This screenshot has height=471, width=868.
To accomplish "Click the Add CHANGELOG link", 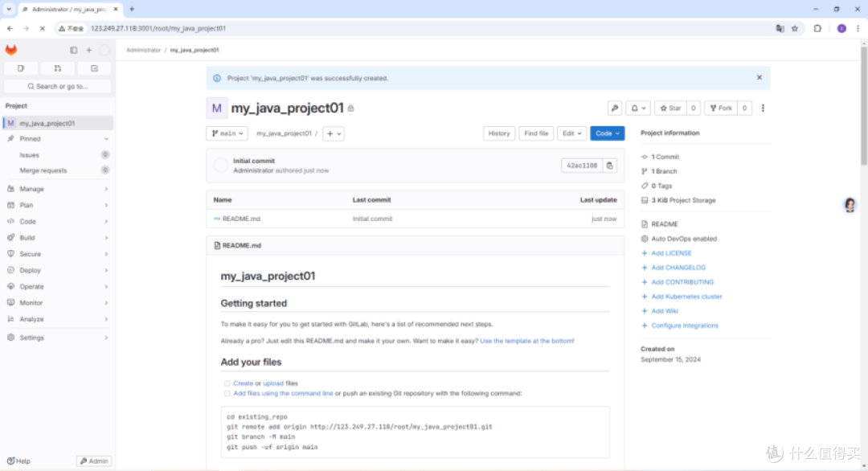I will (x=678, y=268).
